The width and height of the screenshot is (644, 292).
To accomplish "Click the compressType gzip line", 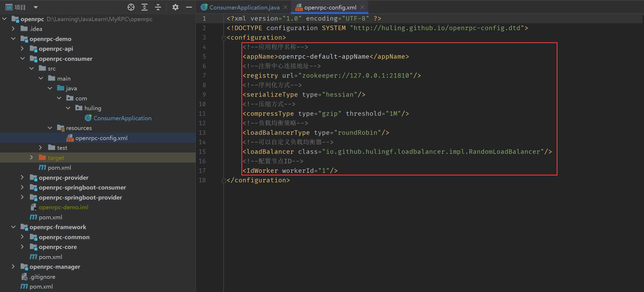I will (326, 114).
